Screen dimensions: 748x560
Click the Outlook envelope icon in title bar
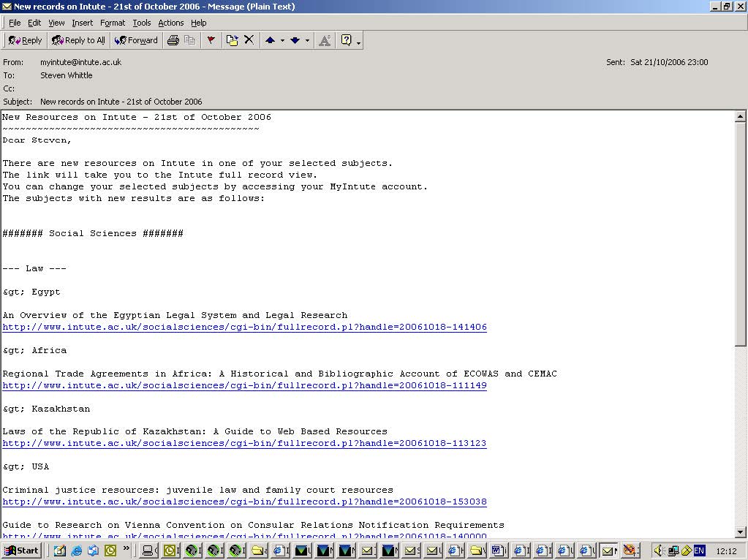[x=6, y=7]
